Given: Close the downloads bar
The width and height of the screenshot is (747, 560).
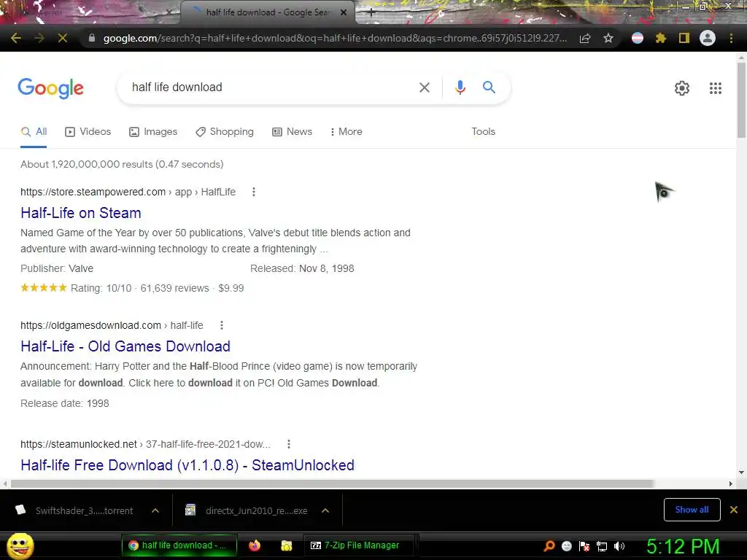Looking at the screenshot, I should click(x=734, y=510).
